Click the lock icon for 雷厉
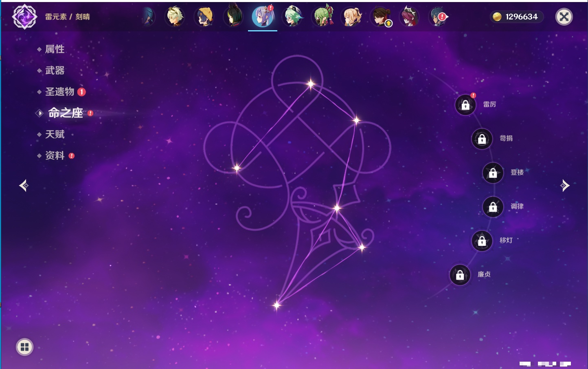Screen dimensions: 588x369 coord(465,105)
